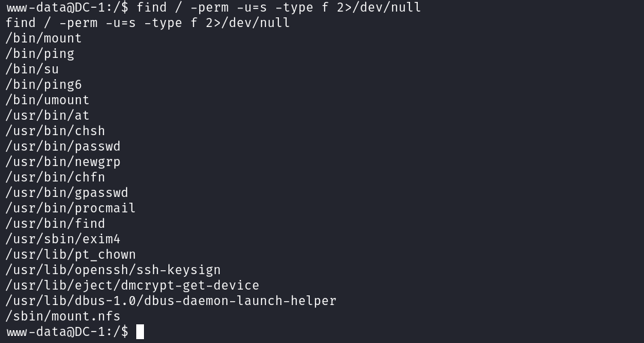Click the dmcrypt-get-device output line
This screenshot has width=644, height=343.
(x=132, y=285)
